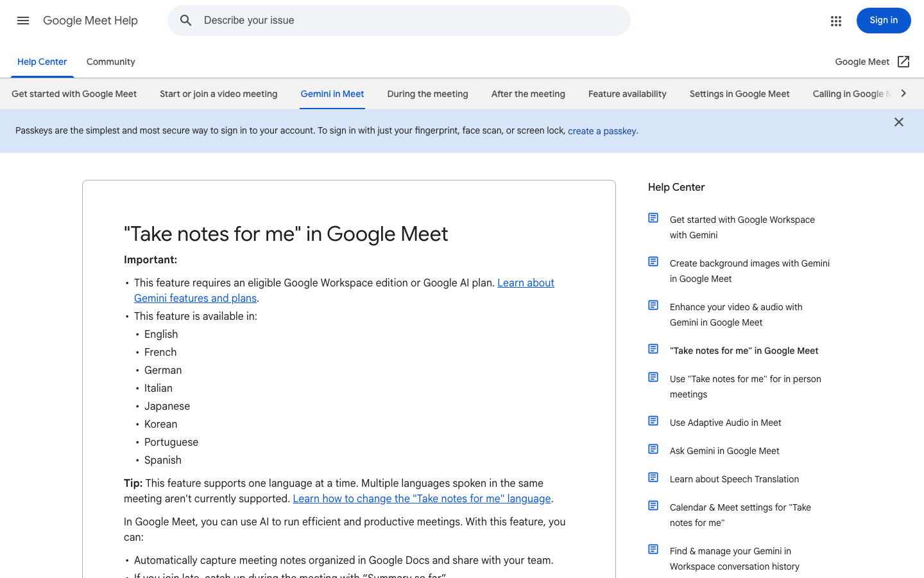Viewport: 924px width, 578px height.
Task: Open Google Meet external link icon
Action: pos(903,62)
